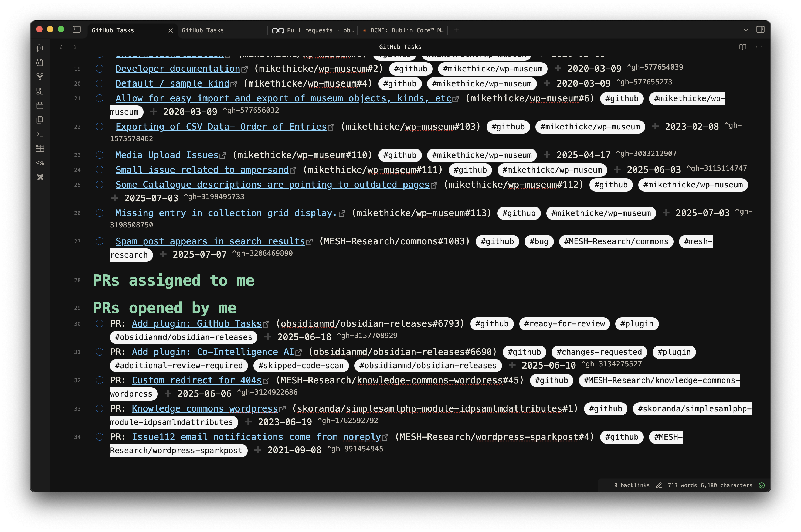Switch to the DCMI: Dublin Core tab

click(x=403, y=30)
